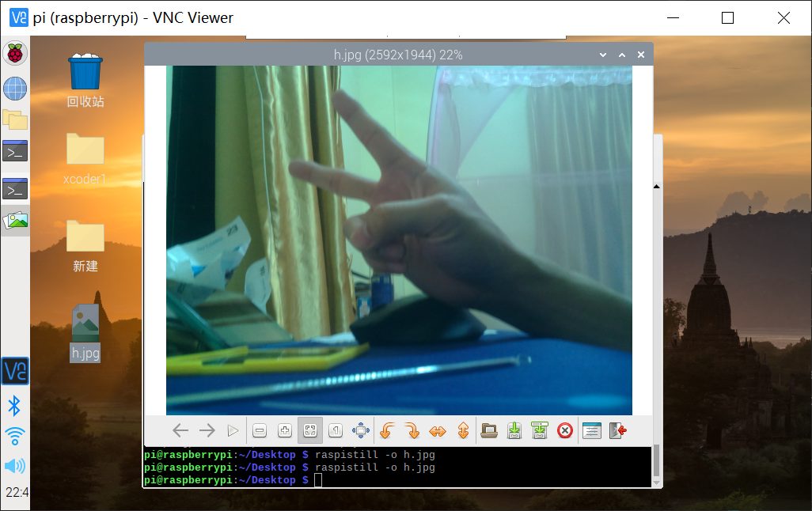The image size is (812, 511).
Task: Flip image vertically
Action: point(463,430)
